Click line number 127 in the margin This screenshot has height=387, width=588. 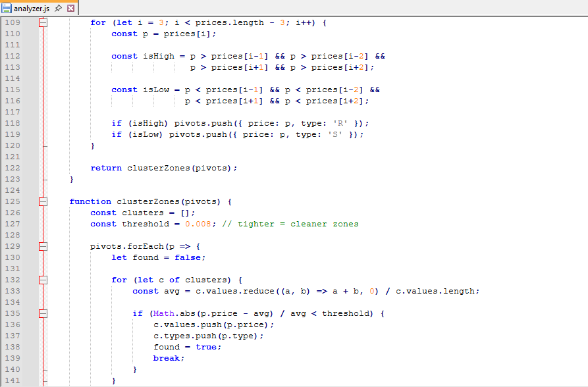12,224
